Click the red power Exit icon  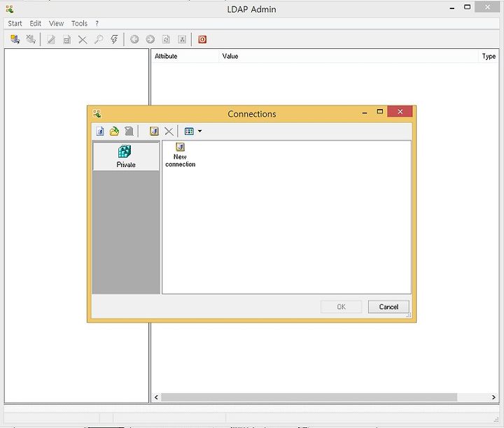pos(202,39)
